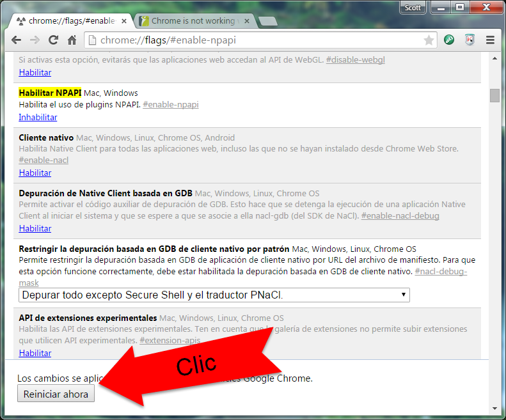Click Inhabilitar under Habilitar NPAPI
Screen dimensions: 506x420
click(38, 117)
